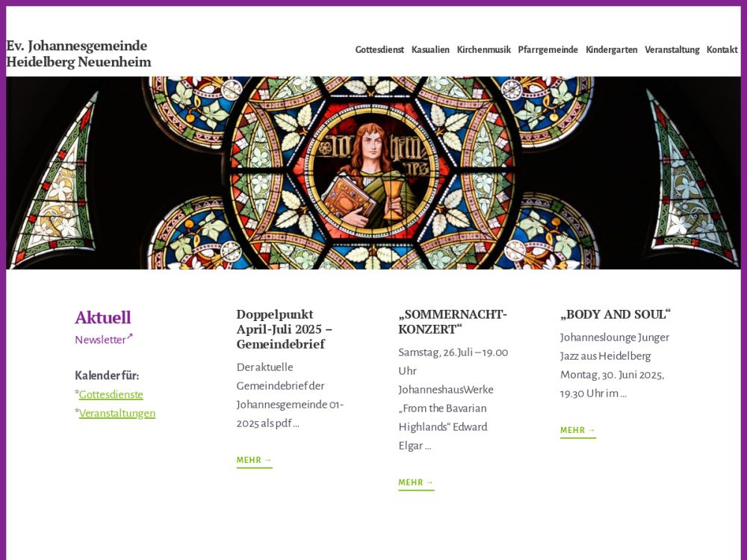This screenshot has width=747, height=560.
Task: Click Veranstaltung in the navigation bar
Action: (x=672, y=50)
